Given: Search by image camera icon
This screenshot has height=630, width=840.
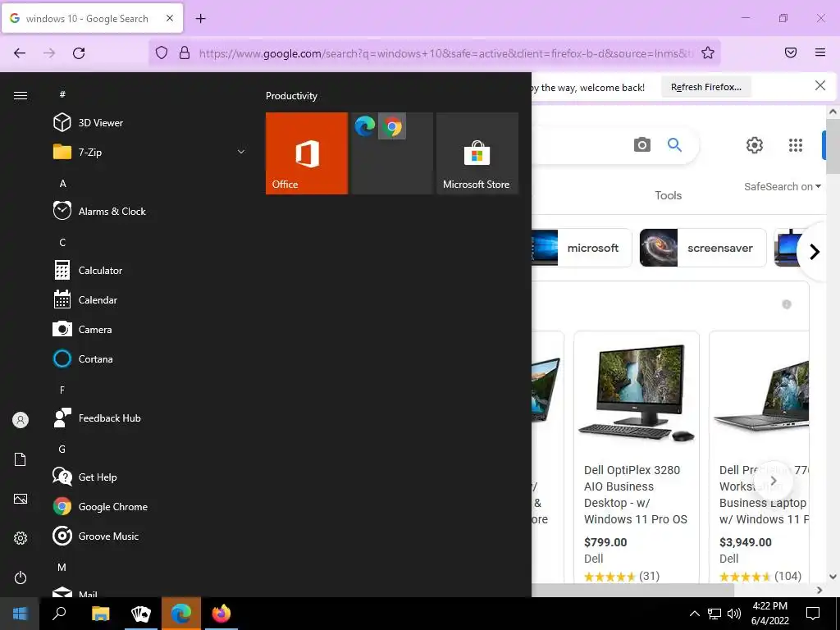Looking at the screenshot, I should click(641, 144).
